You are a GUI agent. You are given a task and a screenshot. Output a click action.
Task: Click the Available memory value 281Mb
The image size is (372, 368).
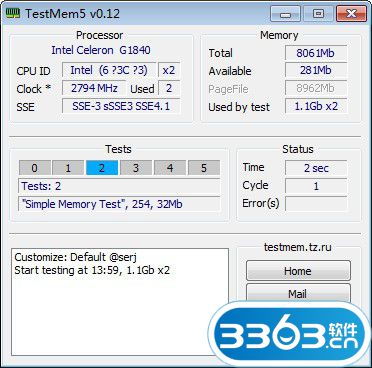[x=316, y=70]
